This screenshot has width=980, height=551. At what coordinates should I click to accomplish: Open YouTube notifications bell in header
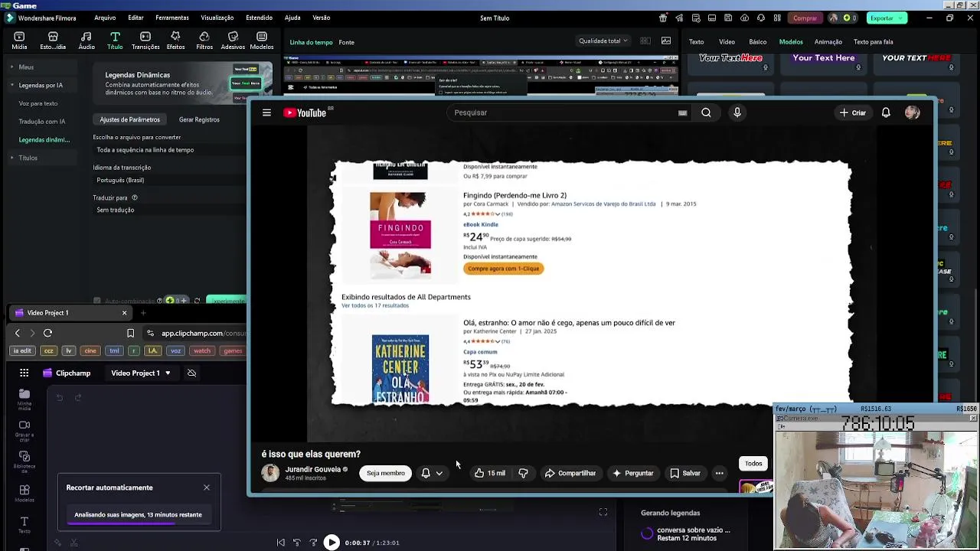[886, 112]
